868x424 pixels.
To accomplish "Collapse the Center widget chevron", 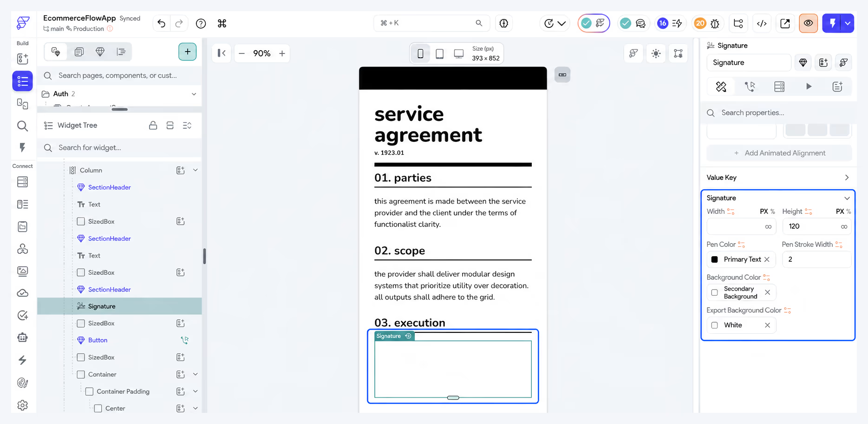I will (196, 408).
